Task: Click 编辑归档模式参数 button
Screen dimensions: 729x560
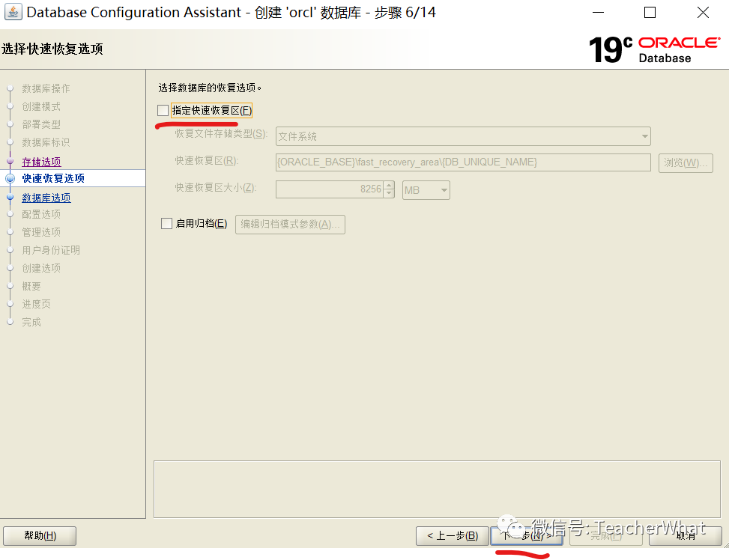Action: 290,225
